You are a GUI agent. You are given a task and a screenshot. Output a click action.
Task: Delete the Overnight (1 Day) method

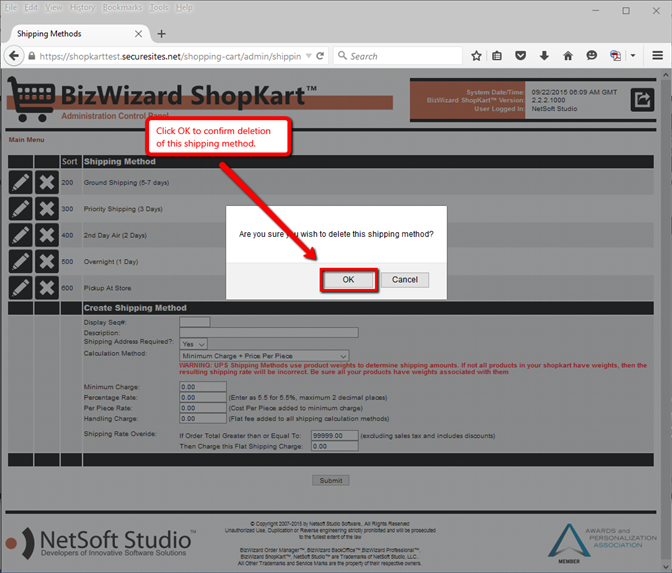pyautogui.click(x=47, y=261)
